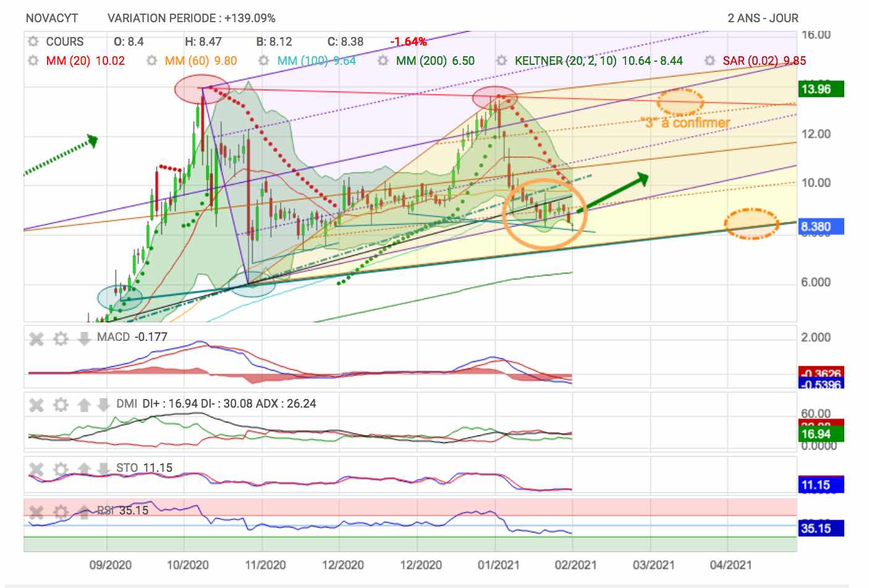The width and height of the screenshot is (869, 588).
Task: Click the NOVACYT ticker title
Action: (52, 19)
